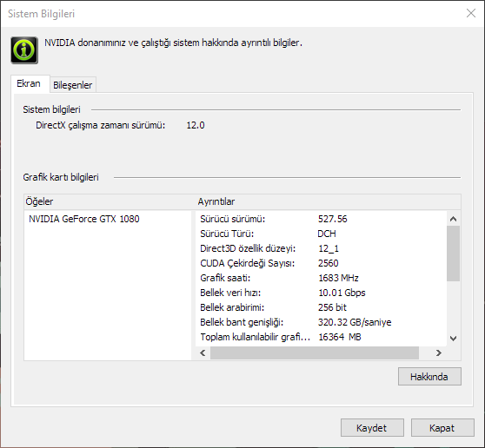Screen dimensions: 485x448
Task: Click the 12_1 feature level value
Action: click(329, 248)
